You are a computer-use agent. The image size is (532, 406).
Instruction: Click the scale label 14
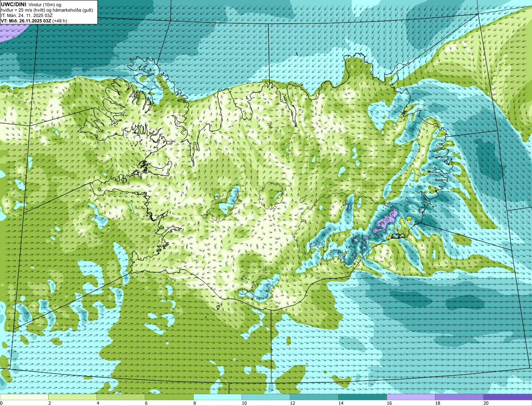point(341,403)
